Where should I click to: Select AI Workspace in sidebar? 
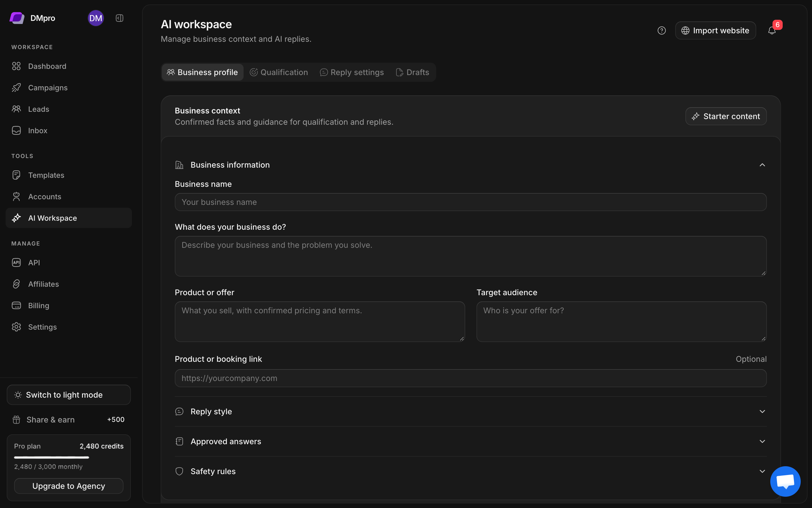69,218
